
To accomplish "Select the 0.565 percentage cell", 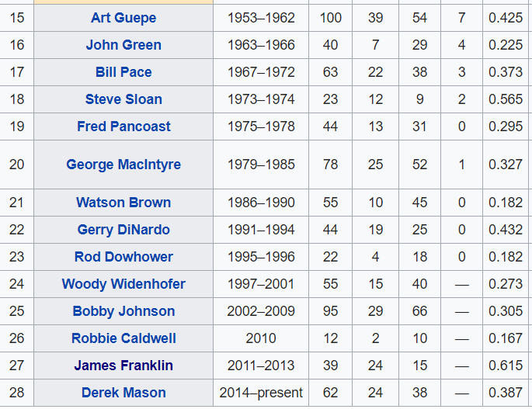I will pos(506,99).
